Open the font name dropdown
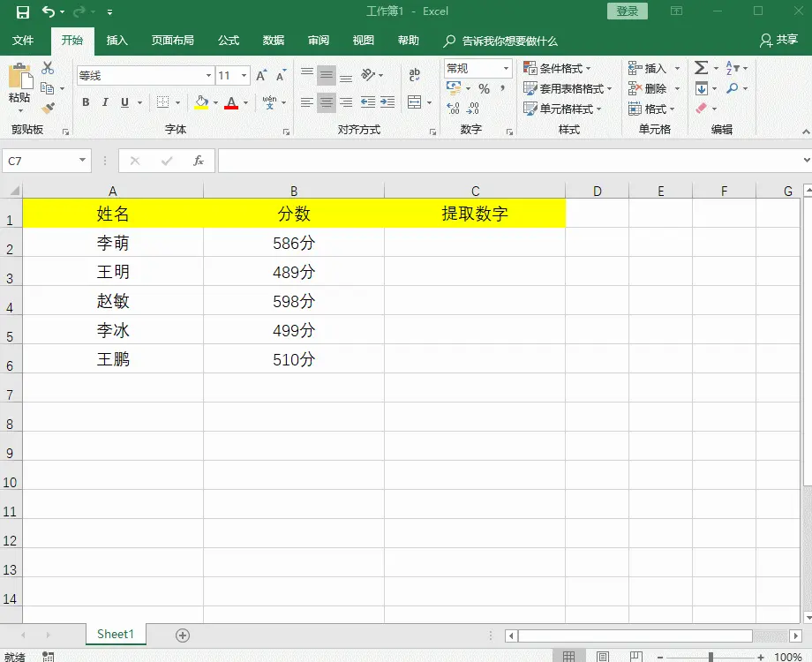Viewport: 812px width, 662px height. [x=208, y=74]
